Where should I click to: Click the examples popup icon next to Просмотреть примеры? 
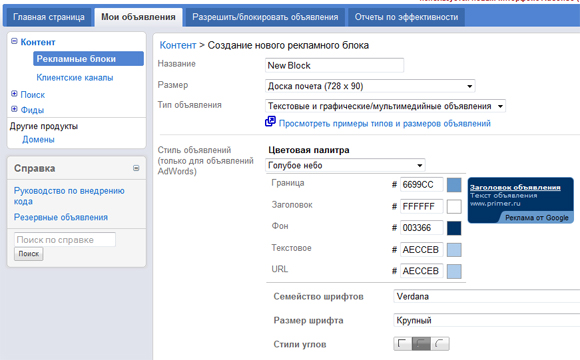coord(270,121)
